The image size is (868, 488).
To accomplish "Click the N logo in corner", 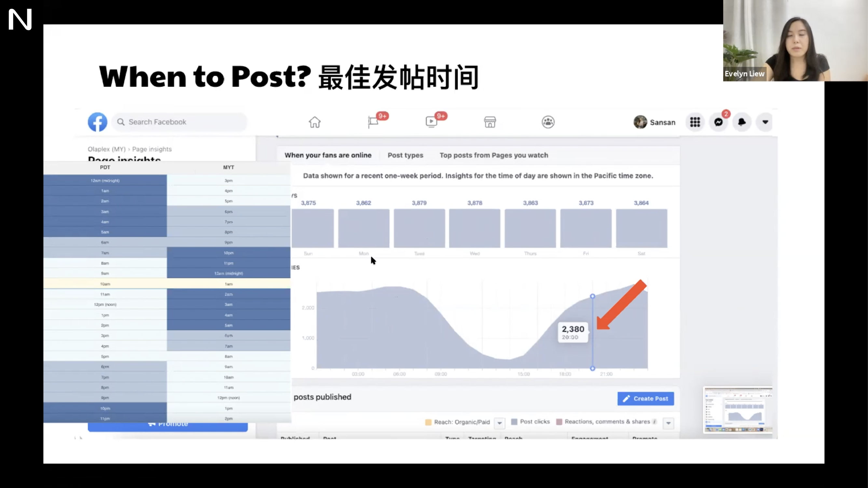I will [20, 20].
